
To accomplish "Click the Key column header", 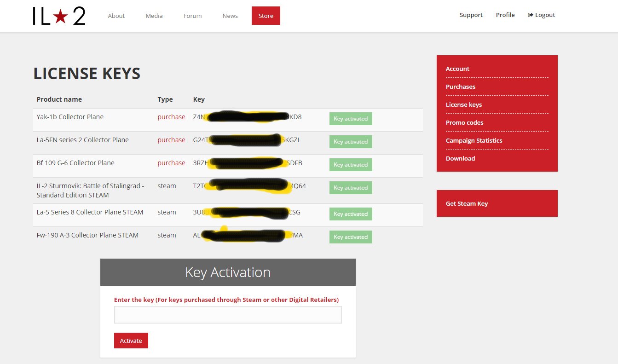I will click(199, 99).
